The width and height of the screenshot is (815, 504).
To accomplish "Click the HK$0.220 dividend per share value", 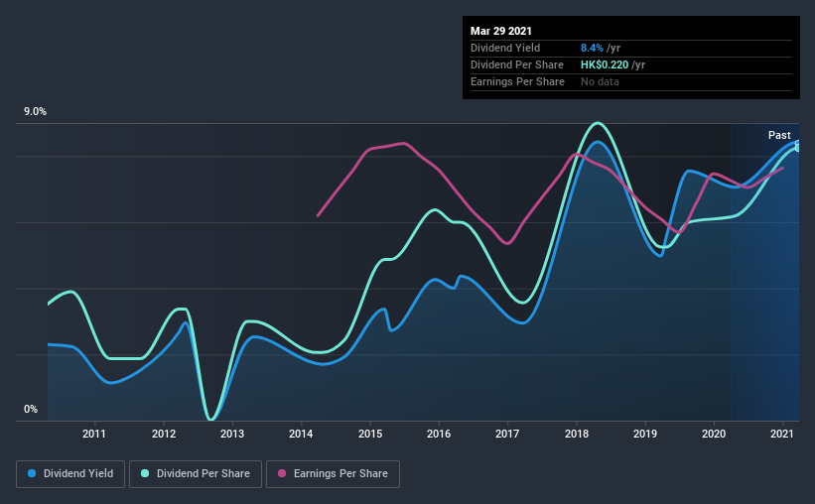I will [605, 64].
